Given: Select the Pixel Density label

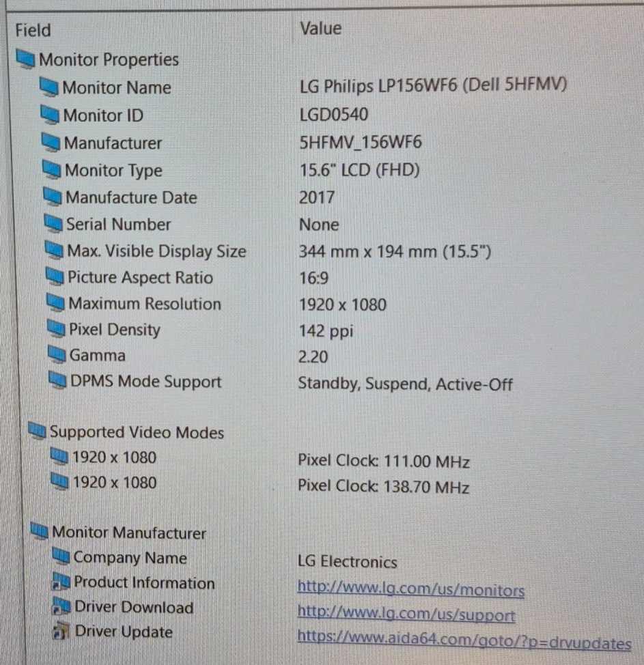Looking at the screenshot, I should click(x=115, y=330).
